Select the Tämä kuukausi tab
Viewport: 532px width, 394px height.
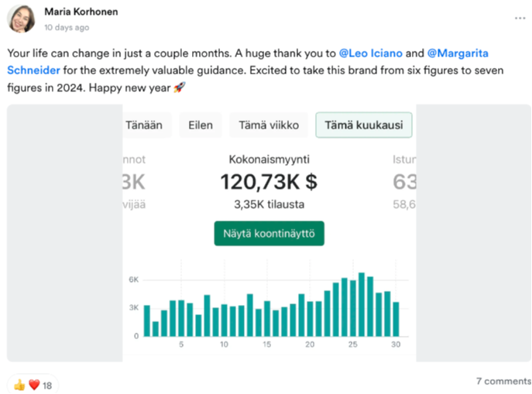click(x=363, y=125)
